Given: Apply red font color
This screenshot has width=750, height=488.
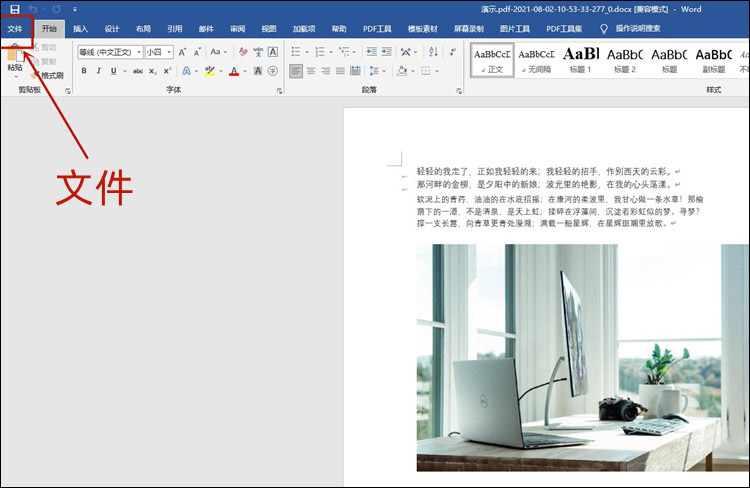Looking at the screenshot, I should click(x=234, y=71).
